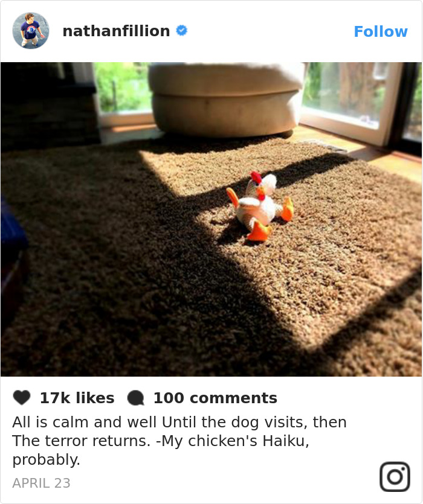Open nathanfillion's profile avatar
The width and height of the screenshot is (423, 504).
coord(31,31)
